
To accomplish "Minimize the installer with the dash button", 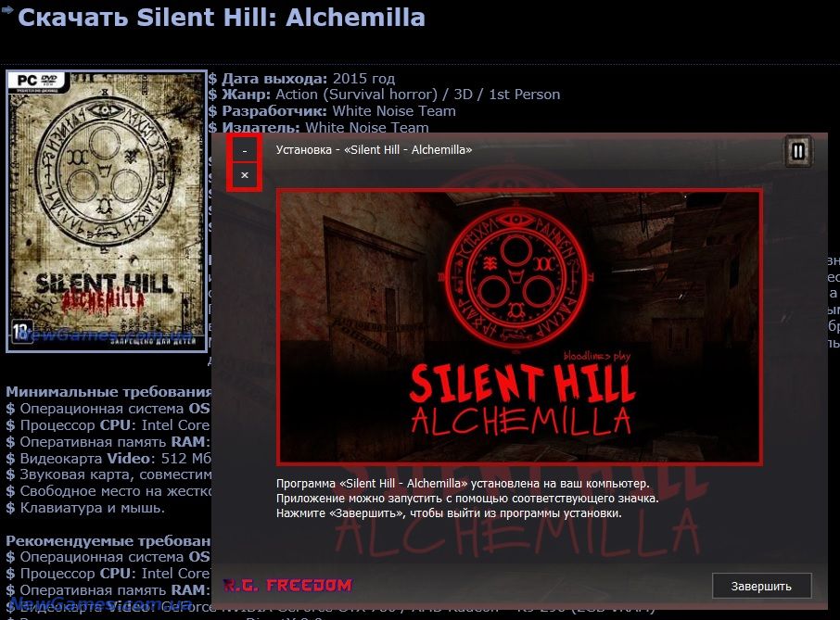I will click(244, 151).
